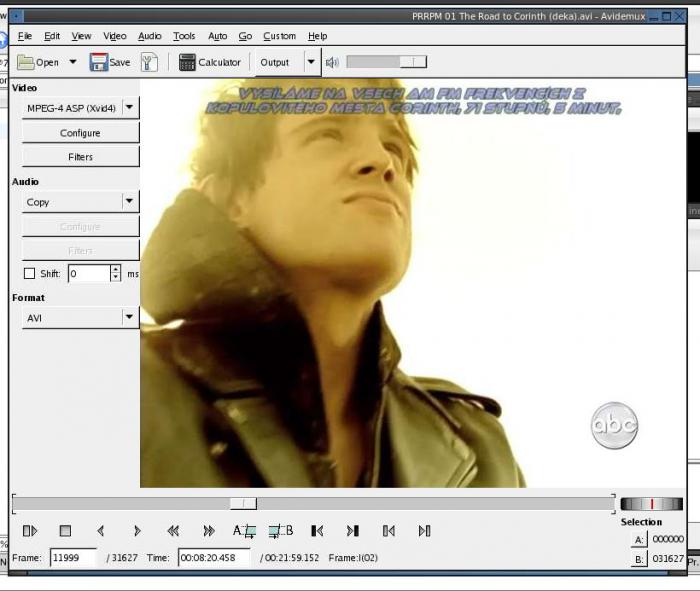Decrease Shift value with down stepper
Viewport: 700px width, 591px height.
116,278
